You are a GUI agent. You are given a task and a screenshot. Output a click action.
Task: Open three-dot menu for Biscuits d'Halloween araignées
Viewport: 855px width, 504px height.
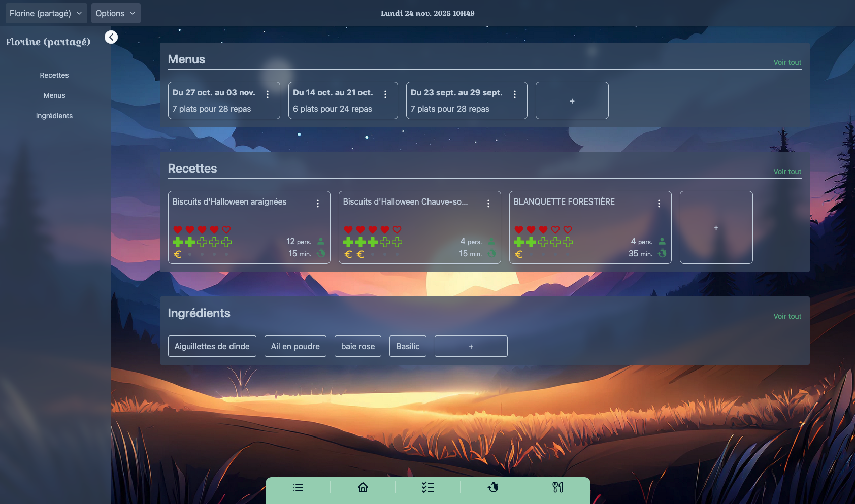(318, 204)
